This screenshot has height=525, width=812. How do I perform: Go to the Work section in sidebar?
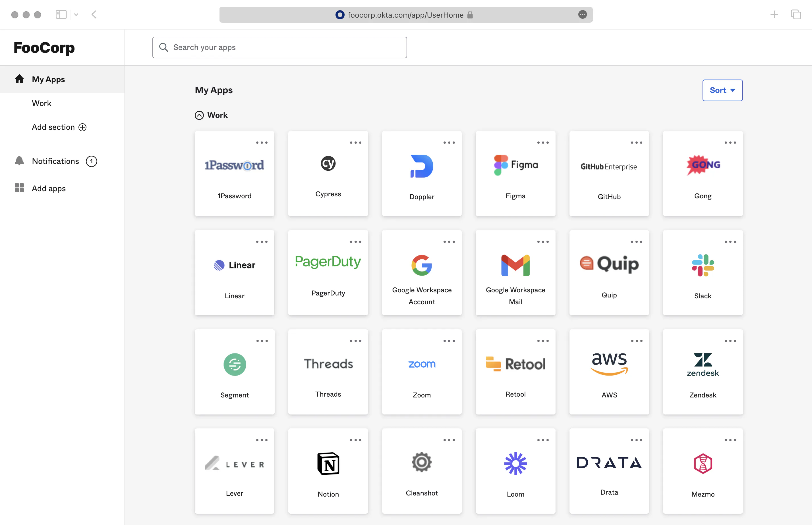tap(42, 103)
